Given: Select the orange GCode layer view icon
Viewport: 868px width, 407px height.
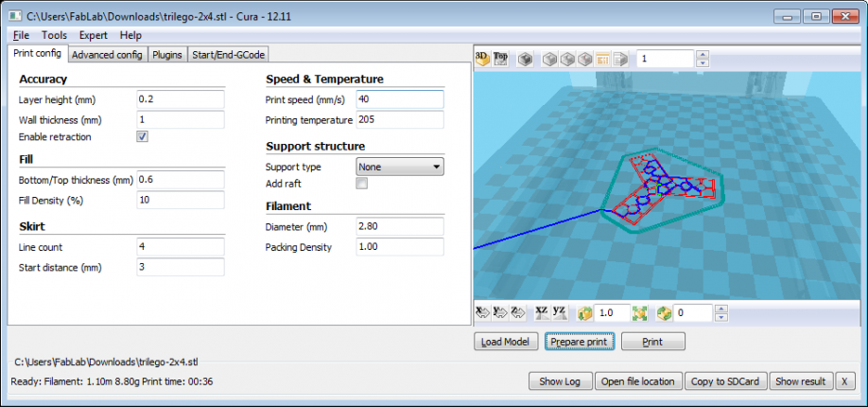Looking at the screenshot, I should 602,59.
